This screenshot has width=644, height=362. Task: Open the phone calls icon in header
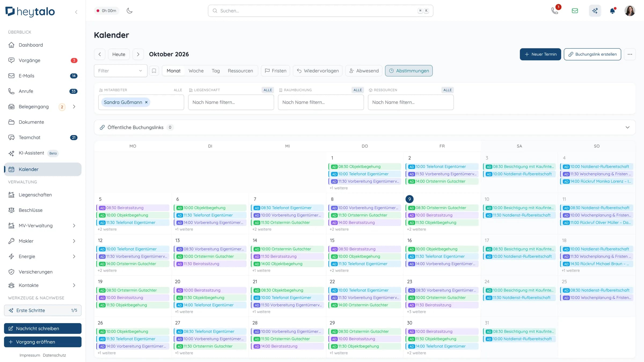[555, 11]
